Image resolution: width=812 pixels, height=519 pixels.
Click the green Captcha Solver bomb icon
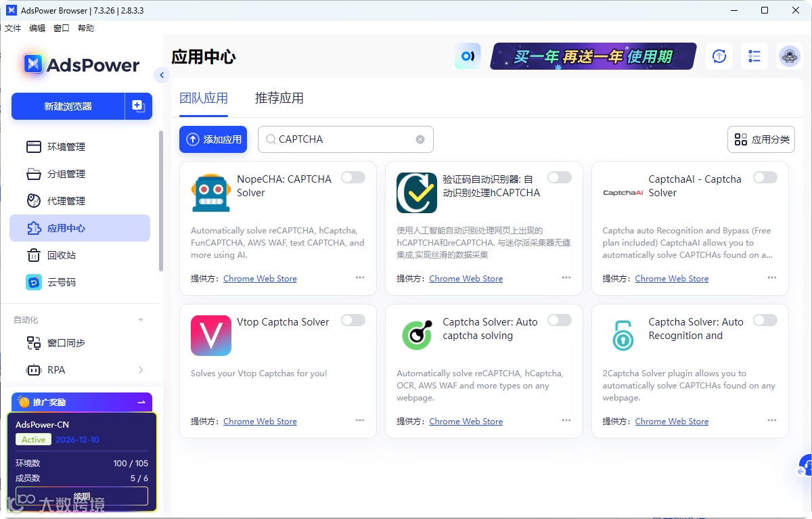417,336
